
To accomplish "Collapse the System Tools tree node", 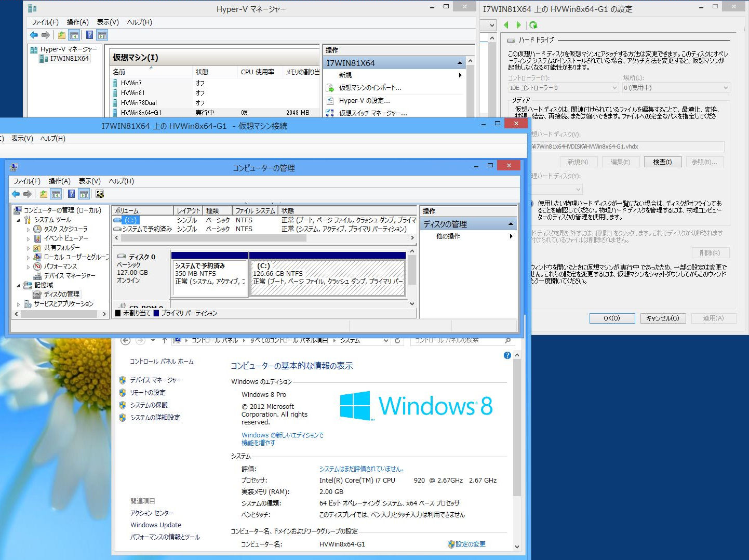I will point(19,220).
